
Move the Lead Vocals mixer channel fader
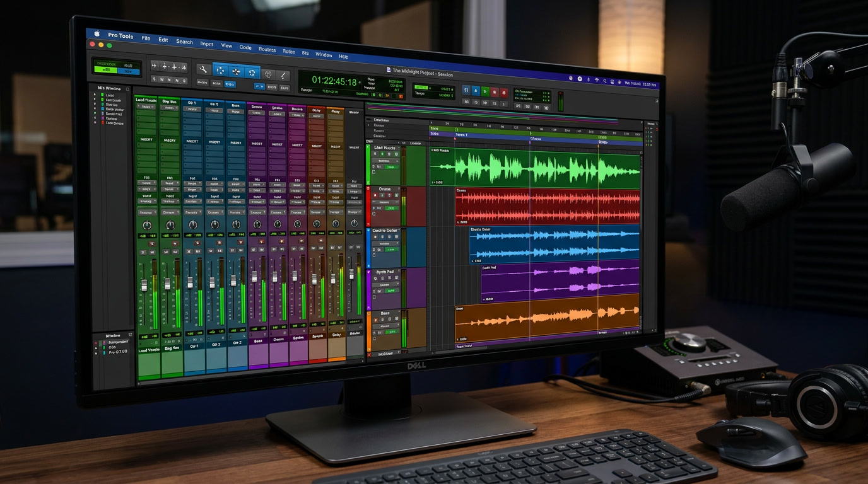click(144, 285)
